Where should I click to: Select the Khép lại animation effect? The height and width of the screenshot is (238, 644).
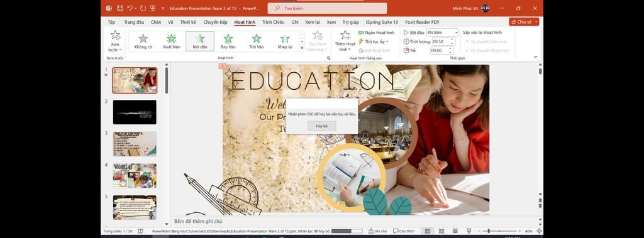(x=285, y=41)
